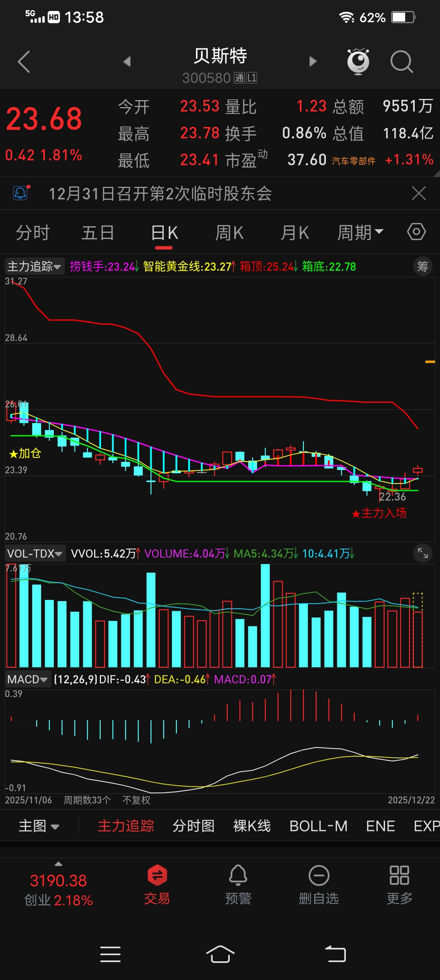Open the 主力追踪 indicator dropdown
440x980 pixels.
coord(34,267)
